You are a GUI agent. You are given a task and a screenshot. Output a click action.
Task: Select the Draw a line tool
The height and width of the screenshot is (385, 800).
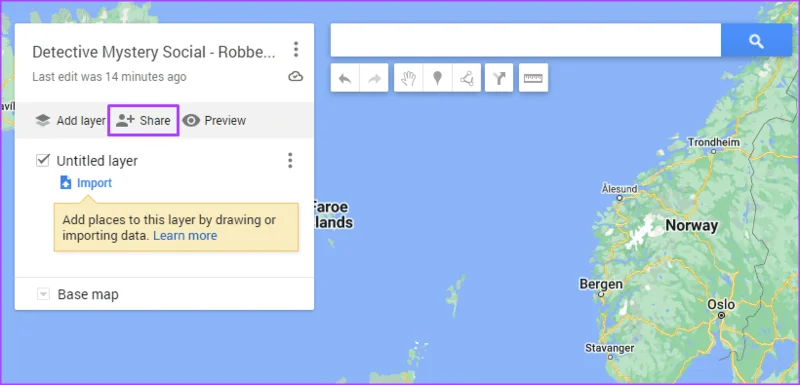point(466,78)
